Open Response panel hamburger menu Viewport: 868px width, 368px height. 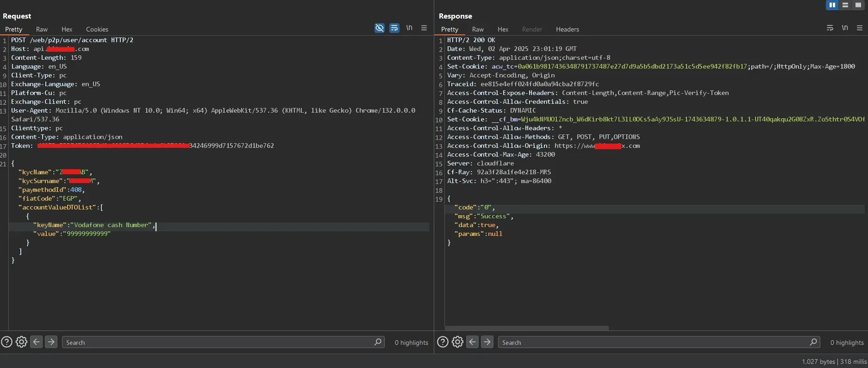[x=860, y=28]
